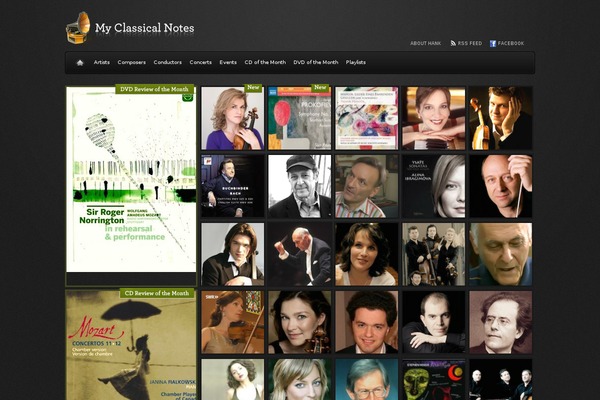This screenshot has height=400, width=600.
Task: Click New badge on Prokofiev thumbnail
Action: [320, 88]
